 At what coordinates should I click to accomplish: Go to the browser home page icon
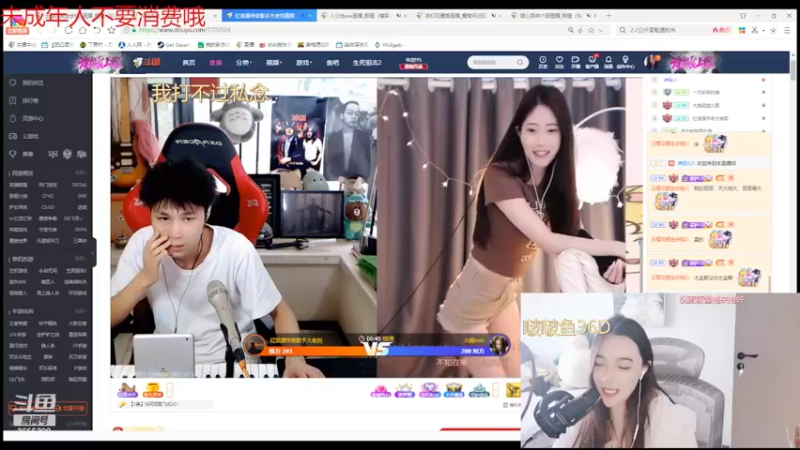click(x=82, y=30)
